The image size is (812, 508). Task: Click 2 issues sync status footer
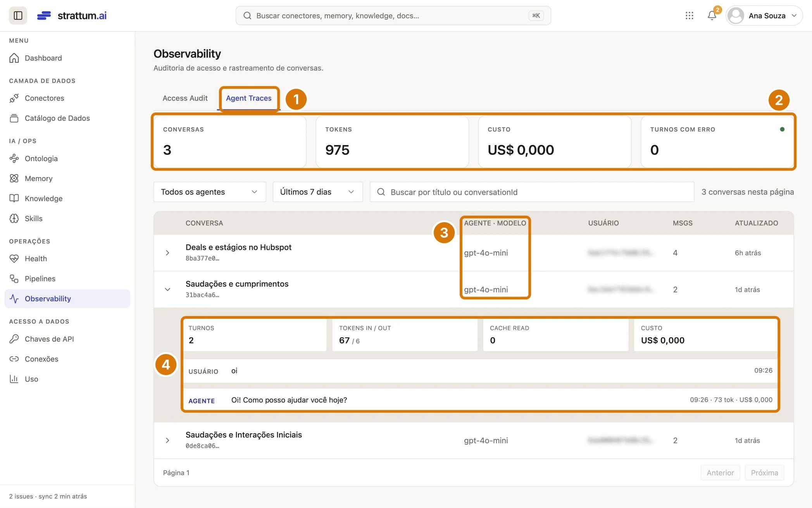pyautogui.click(x=48, y=496)
